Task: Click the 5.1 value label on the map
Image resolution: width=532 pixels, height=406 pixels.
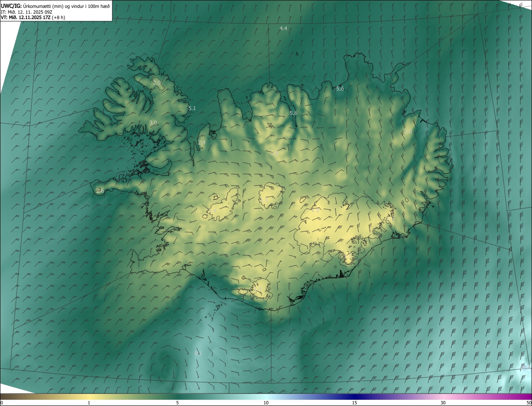Action: pyautogui.click(x=192, y=108)
